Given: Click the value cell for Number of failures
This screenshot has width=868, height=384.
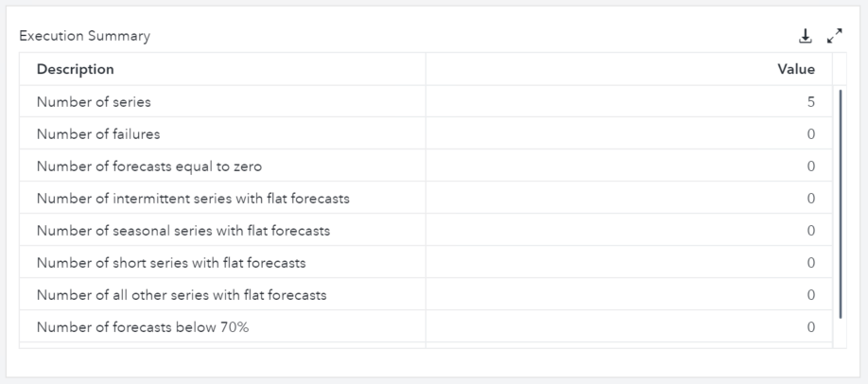Looking at the screenshot, I should (x=810, y=134).
